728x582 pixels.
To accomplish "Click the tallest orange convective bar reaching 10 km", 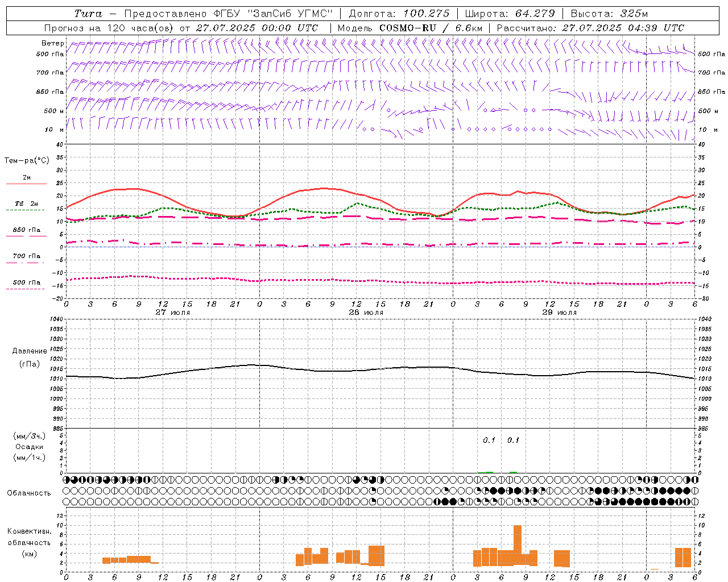I will point(518,546).
